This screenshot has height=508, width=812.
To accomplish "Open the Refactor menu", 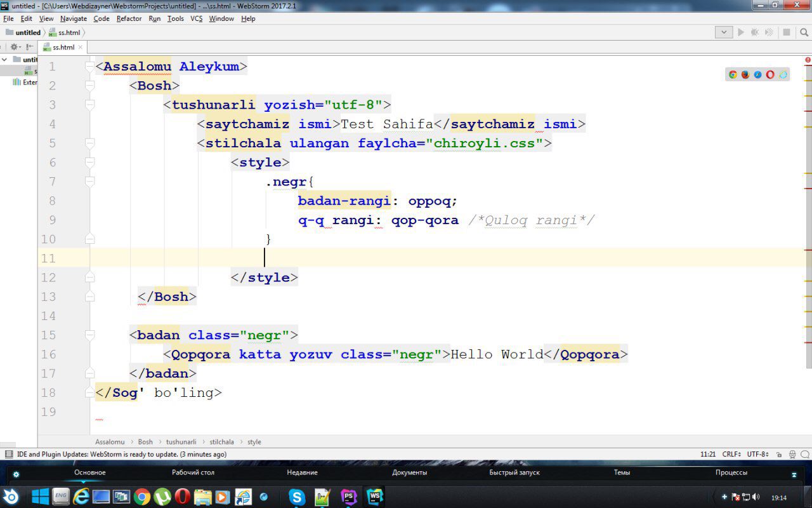I will click(x=129, y=18).
